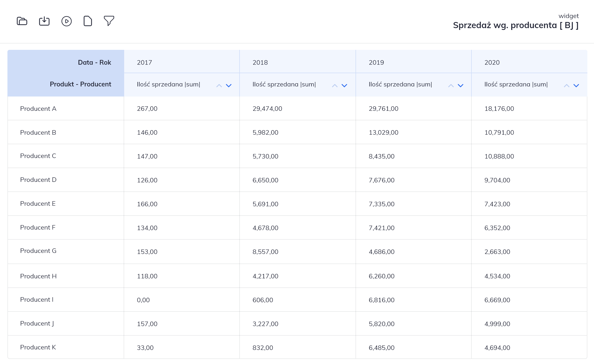Select the 2020 year column header

pyautogui.click(x=492, y=62)
